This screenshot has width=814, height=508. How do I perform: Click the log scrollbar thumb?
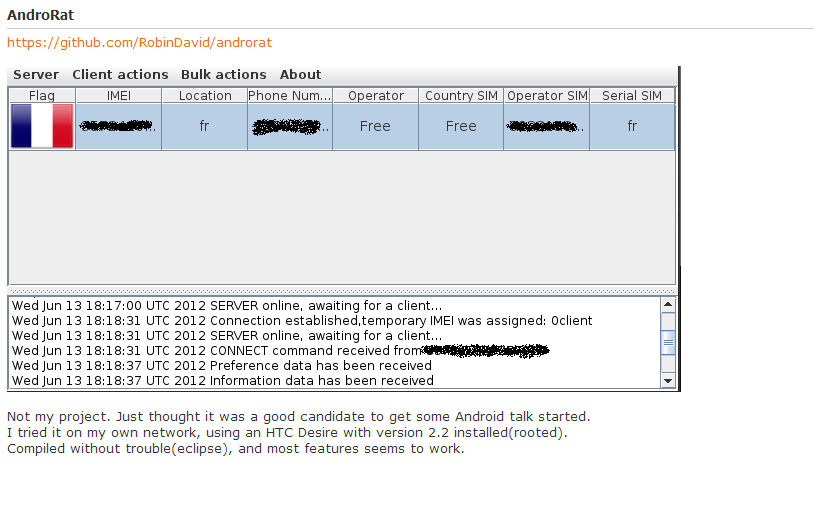[x=668, y=342]
